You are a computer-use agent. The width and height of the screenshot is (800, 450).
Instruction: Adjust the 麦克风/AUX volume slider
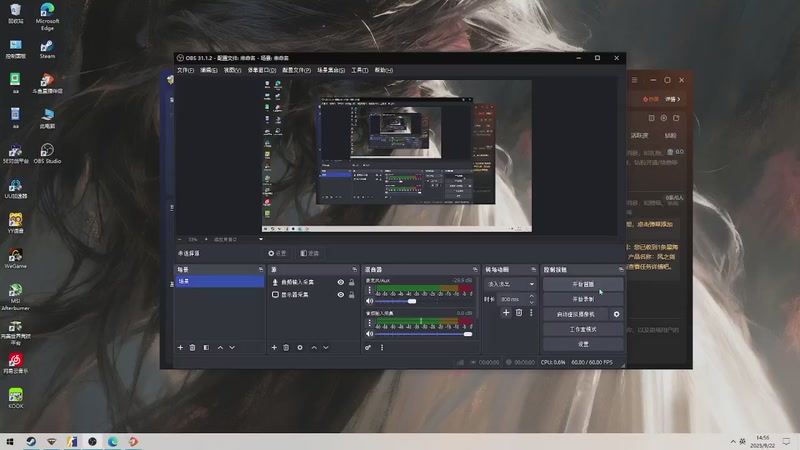[x=423, y=302]
